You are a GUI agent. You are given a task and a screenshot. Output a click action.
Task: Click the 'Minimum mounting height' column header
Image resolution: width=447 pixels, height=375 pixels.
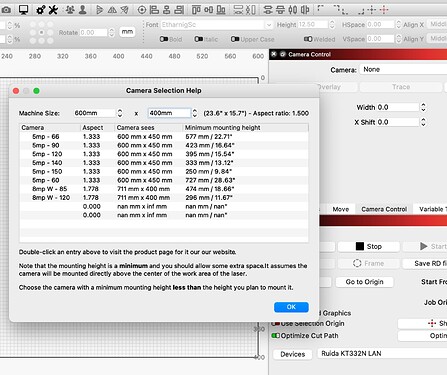click(x=245, y=128)
